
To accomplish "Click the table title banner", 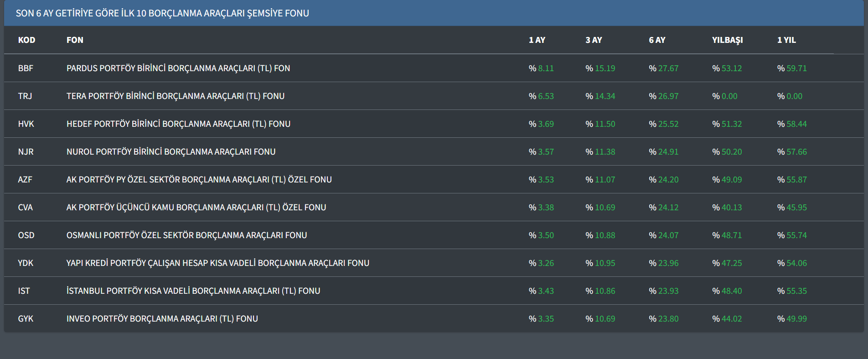I will click(x=162, y=13).
